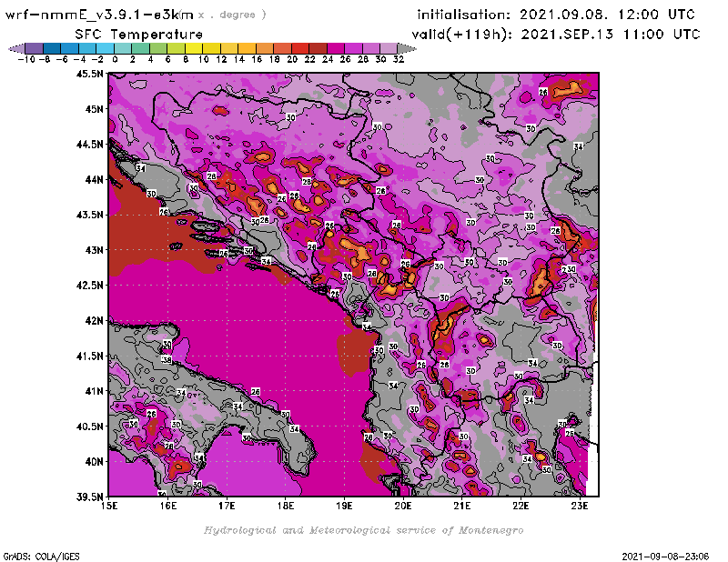Click the 'initialisation: 2021.09.08. 12:00 UTC' text
The image size is (728, 562).
(x=556, y=15)
